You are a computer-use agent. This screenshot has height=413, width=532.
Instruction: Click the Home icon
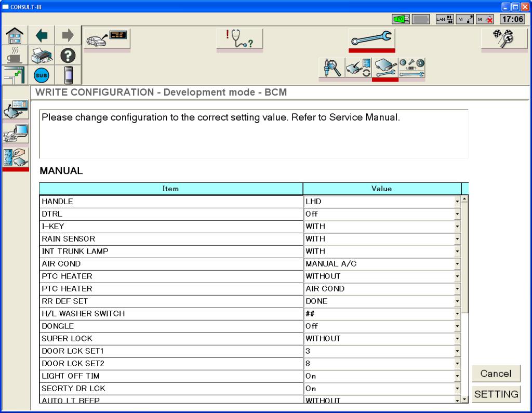click(14, 36)
